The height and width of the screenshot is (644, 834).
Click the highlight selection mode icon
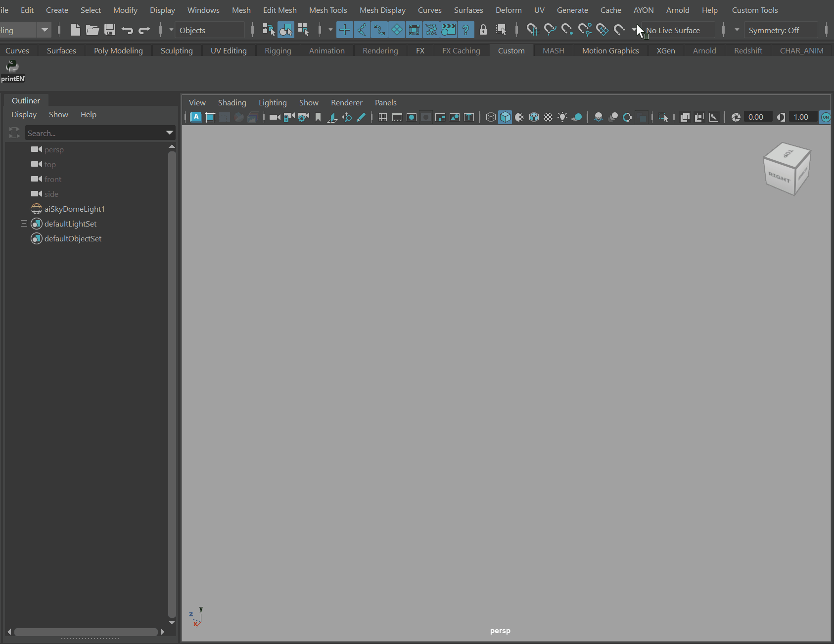tap(501, 30)
